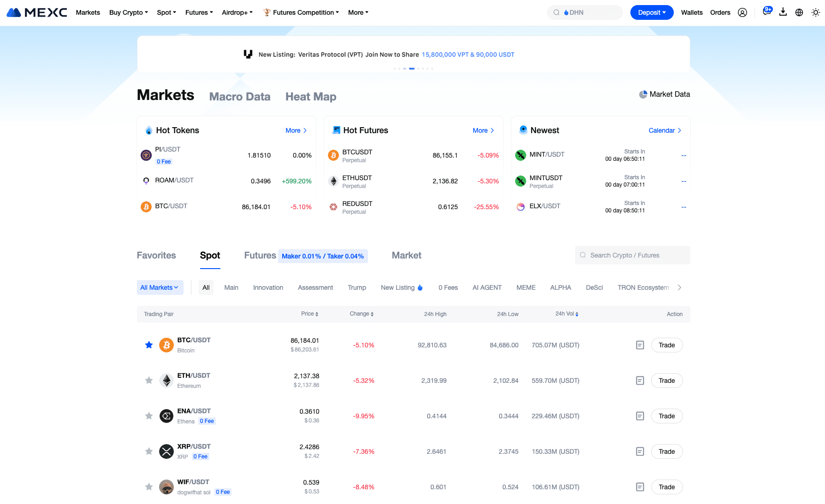Filter by New Listing category
The height and width of the screenshot is (504, 825).
(402, 287)
